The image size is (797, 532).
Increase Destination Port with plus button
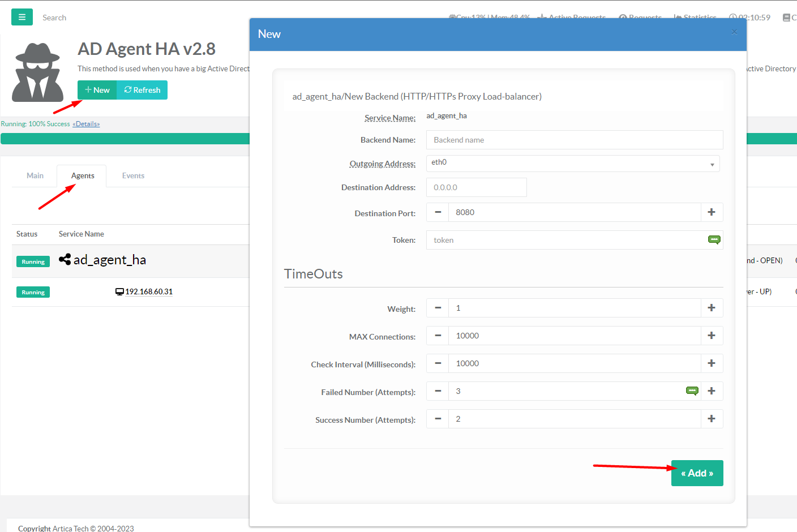tap(712, 212)
